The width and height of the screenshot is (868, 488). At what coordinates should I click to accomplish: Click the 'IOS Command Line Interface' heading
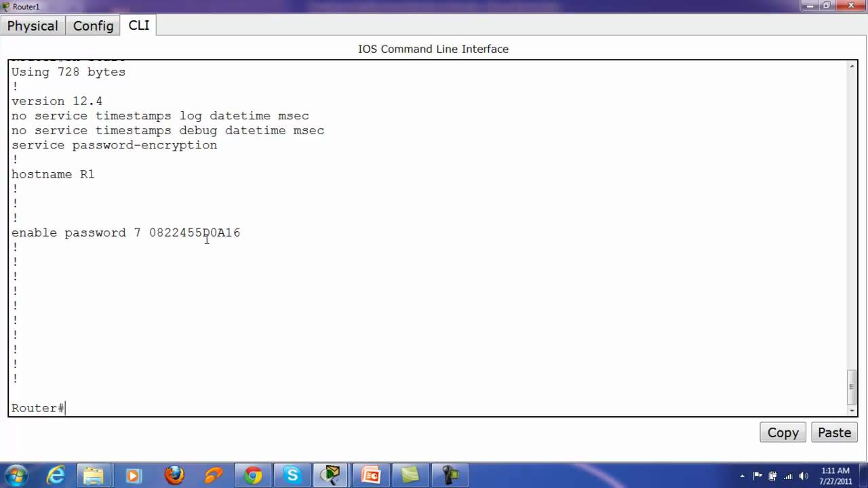433,49
